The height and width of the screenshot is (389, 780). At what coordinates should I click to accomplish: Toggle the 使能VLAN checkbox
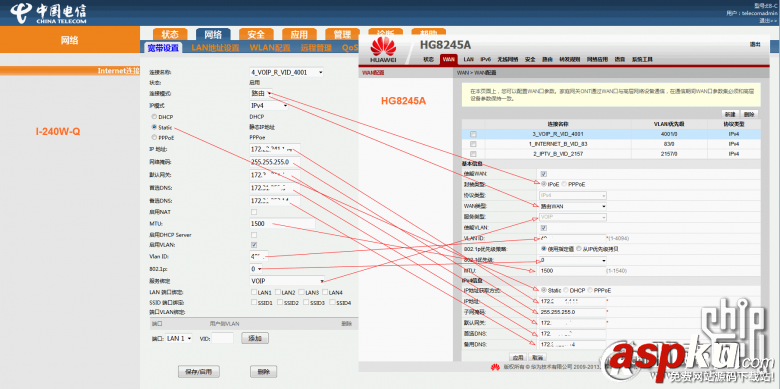544,227
